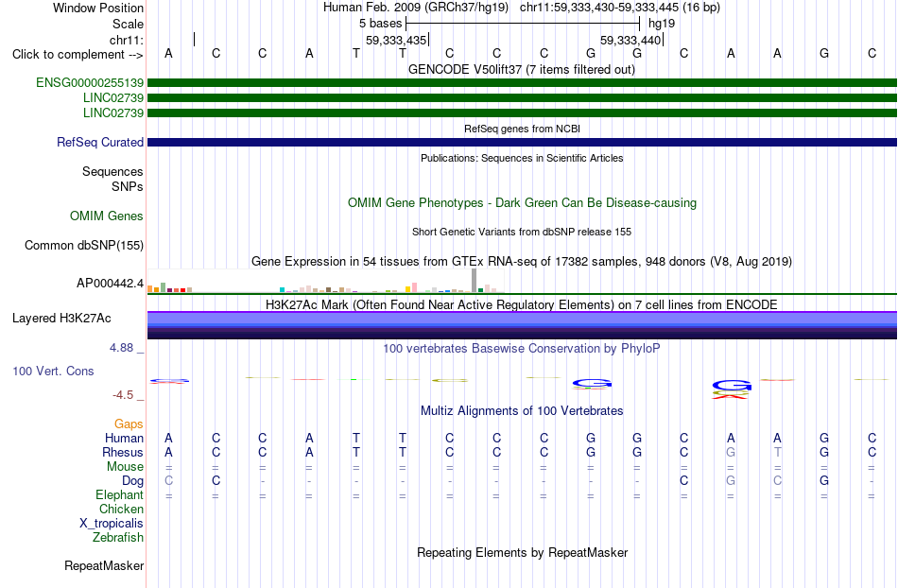Click the first base A in sequence row
This screenshot has width=898, height=588.
[x=168, y=53]
